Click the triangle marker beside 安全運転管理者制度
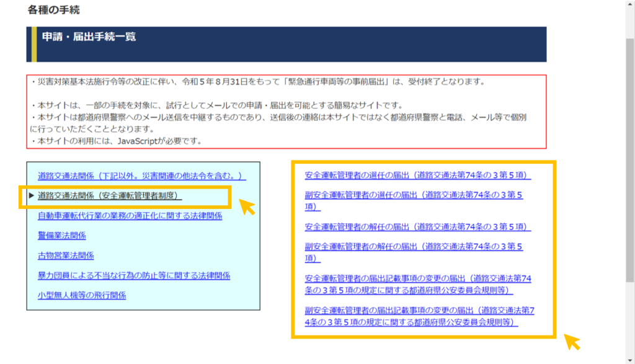 point(31,195)
